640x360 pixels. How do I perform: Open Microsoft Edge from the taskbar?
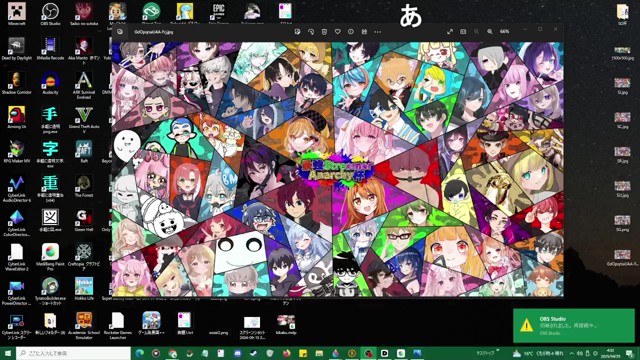[x=140, y=353]
